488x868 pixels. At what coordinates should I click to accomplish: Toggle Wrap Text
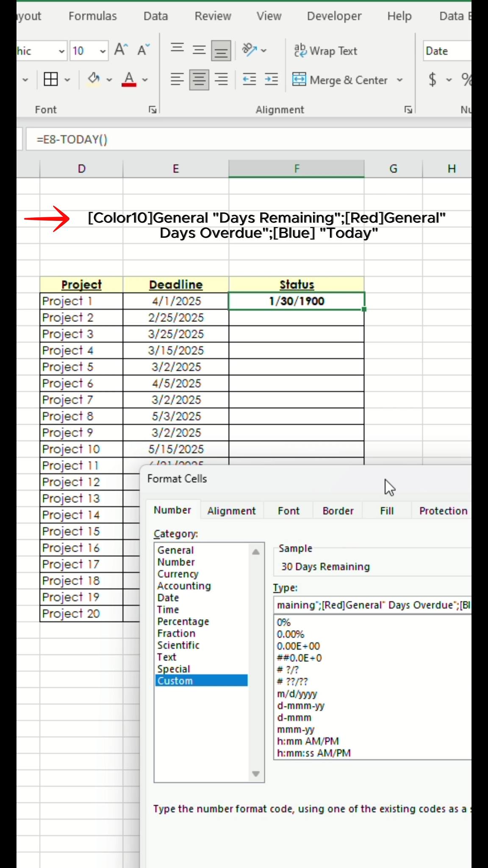pyautogui.click(x=325, y=51)
